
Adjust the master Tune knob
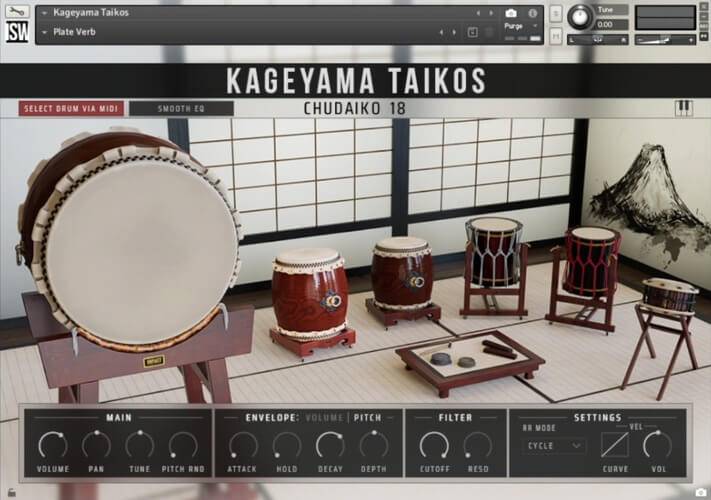pos(580,17)
